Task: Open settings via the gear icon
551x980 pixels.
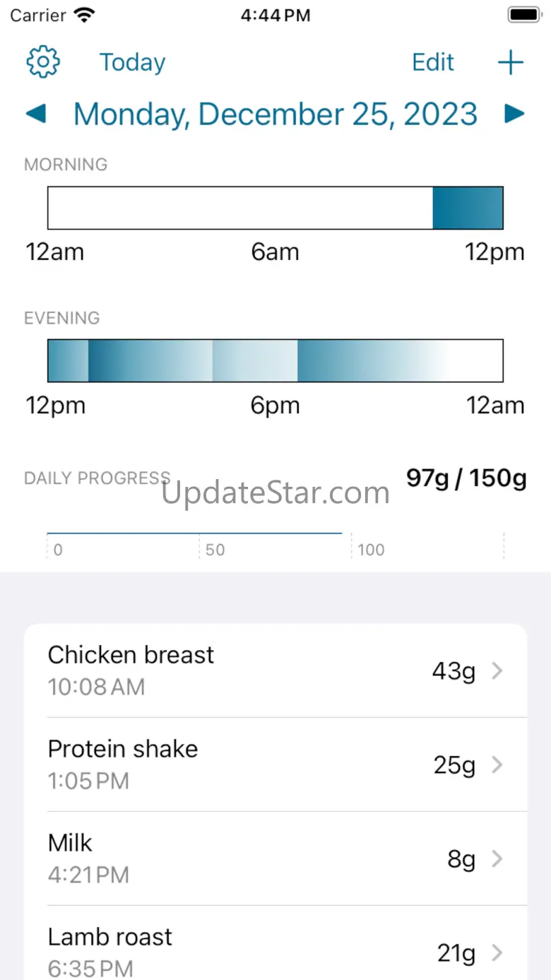Action: tap(43, 62)
